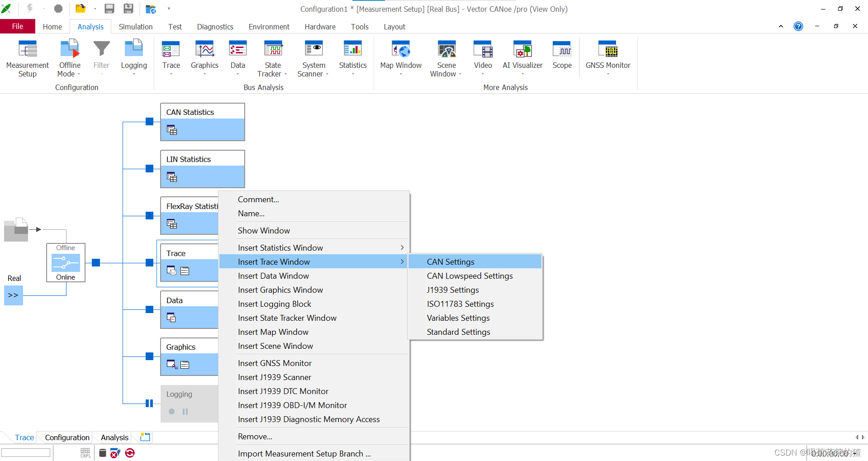Collapse the ribbon with the caret

(x=781, y=26)
